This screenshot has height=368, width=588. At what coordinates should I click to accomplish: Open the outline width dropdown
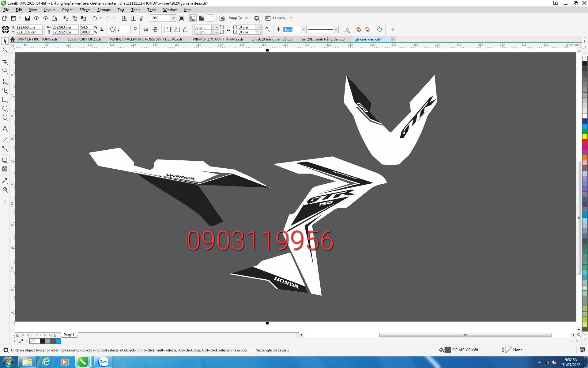(303, 29)
